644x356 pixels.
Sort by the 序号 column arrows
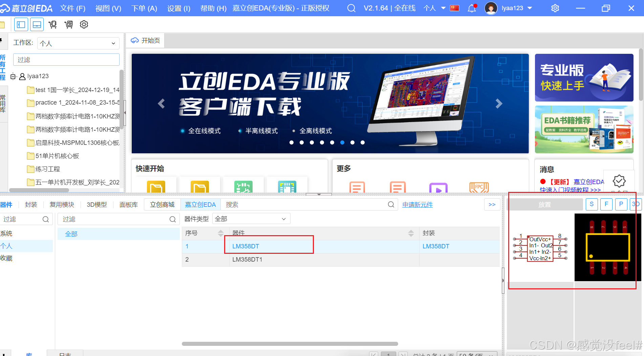click(221, 233)
